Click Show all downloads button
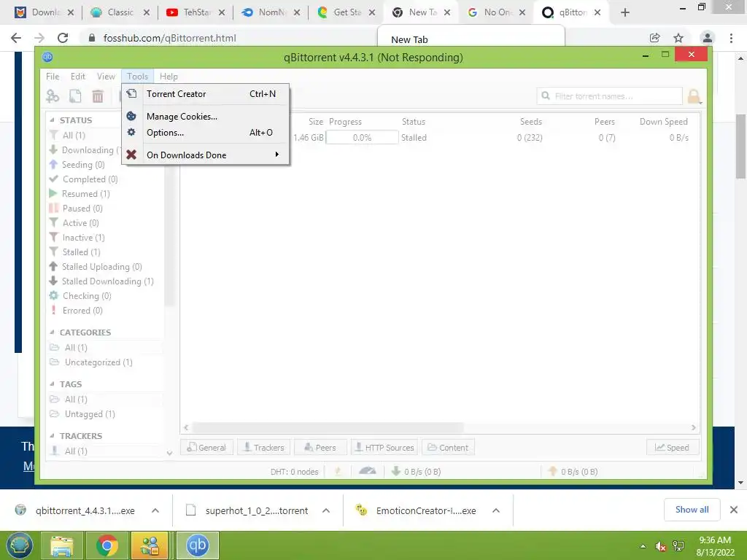This screenshot has width=747, height=560. [692, 510]
